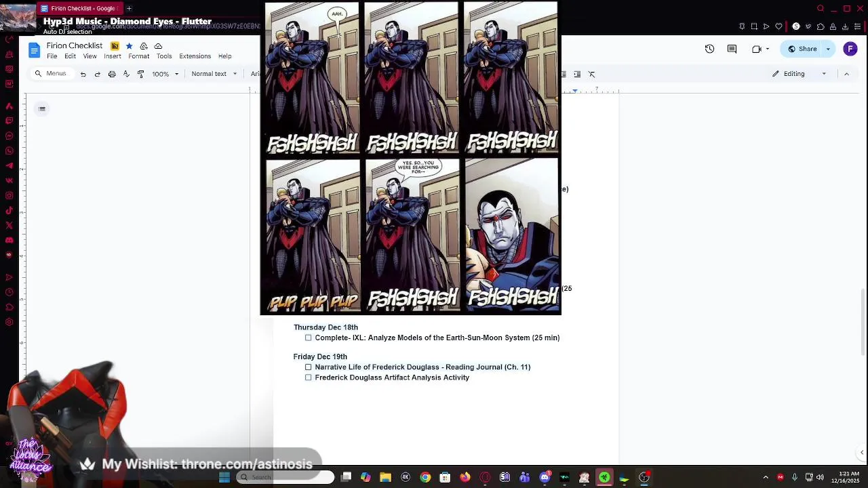Open the zoom 100% dropdown
The width and height of the screenshot is (868, 488).
point(165,74)
